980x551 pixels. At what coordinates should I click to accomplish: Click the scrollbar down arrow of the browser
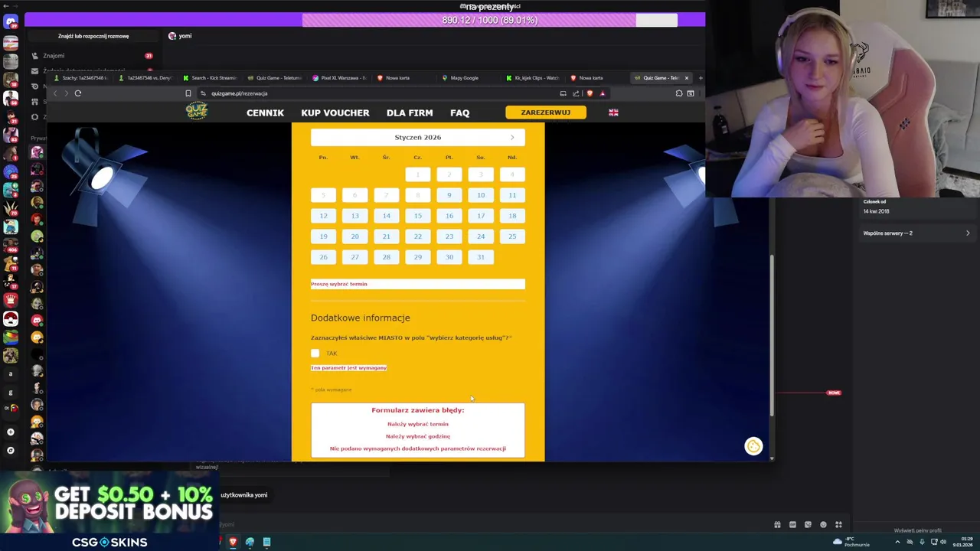pos(772,458)
